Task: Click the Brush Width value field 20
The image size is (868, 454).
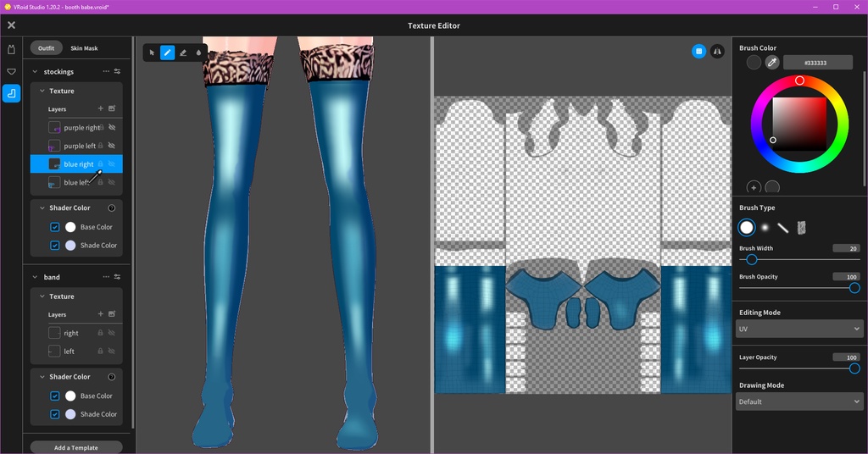Action: point(846,248)
